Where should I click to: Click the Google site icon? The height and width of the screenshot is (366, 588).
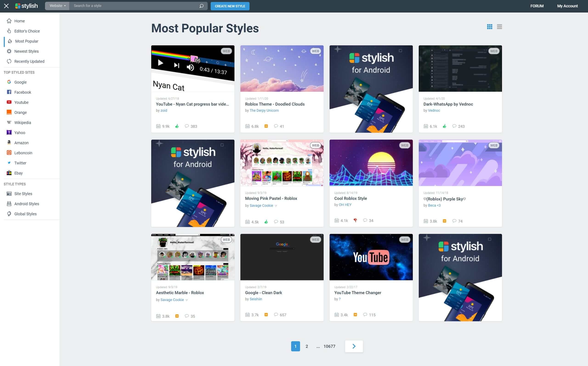click(9, 82)
